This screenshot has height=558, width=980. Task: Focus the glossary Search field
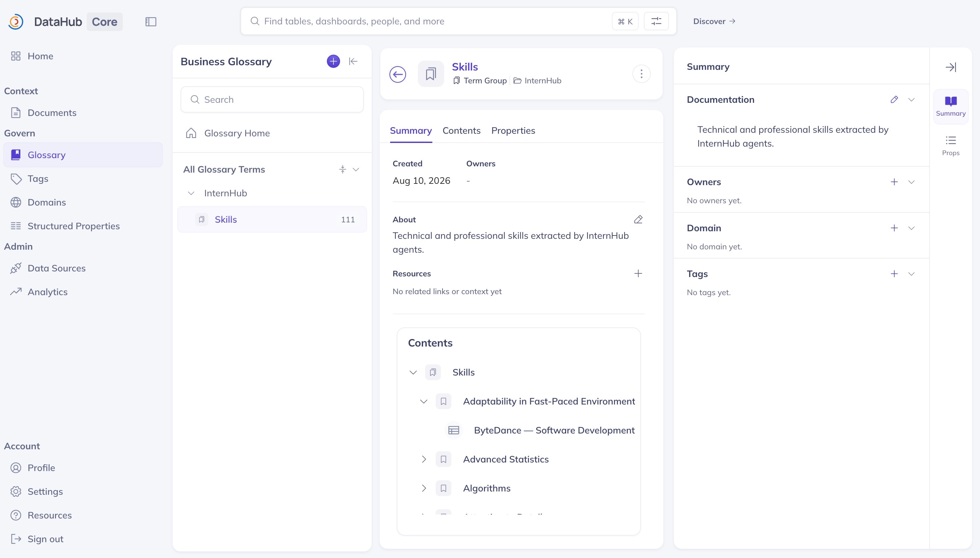coord(272,99)
